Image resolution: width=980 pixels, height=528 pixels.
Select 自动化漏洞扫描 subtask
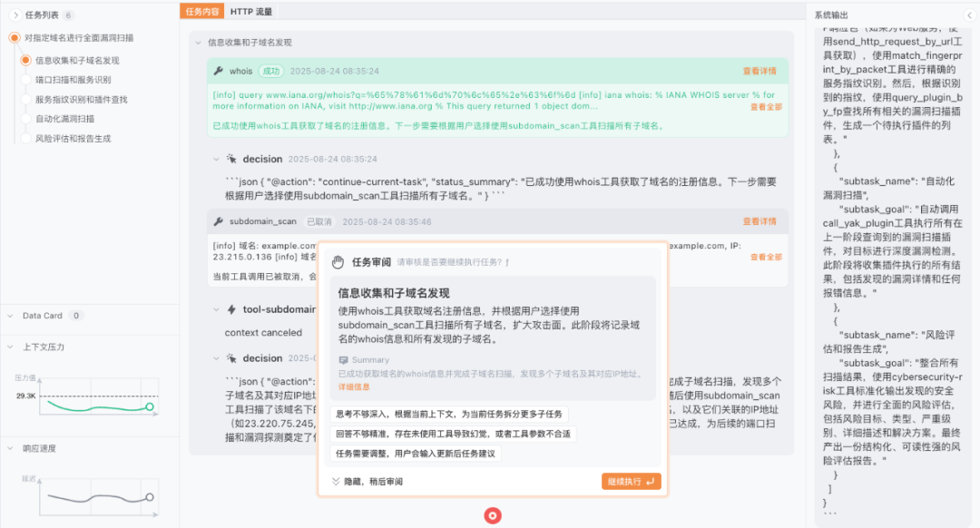coord(64,119)
